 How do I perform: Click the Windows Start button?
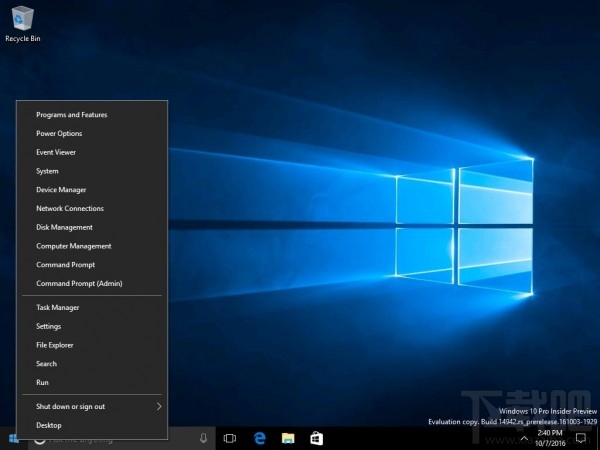14,438
